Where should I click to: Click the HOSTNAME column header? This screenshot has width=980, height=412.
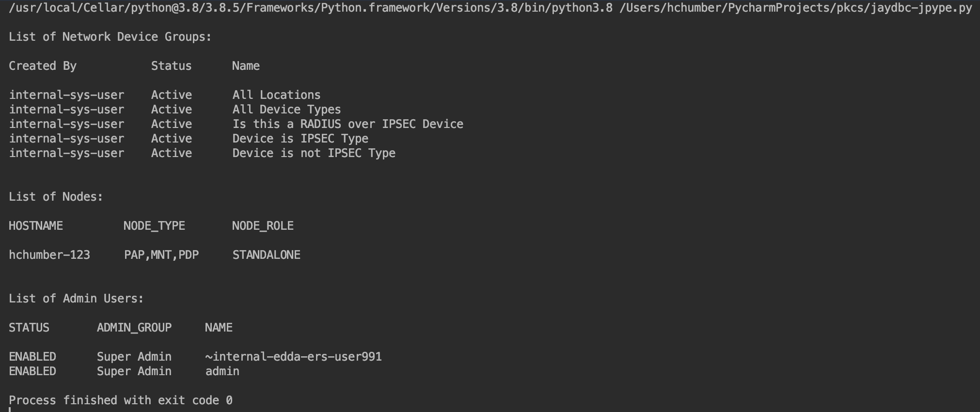tap(36, 226)
